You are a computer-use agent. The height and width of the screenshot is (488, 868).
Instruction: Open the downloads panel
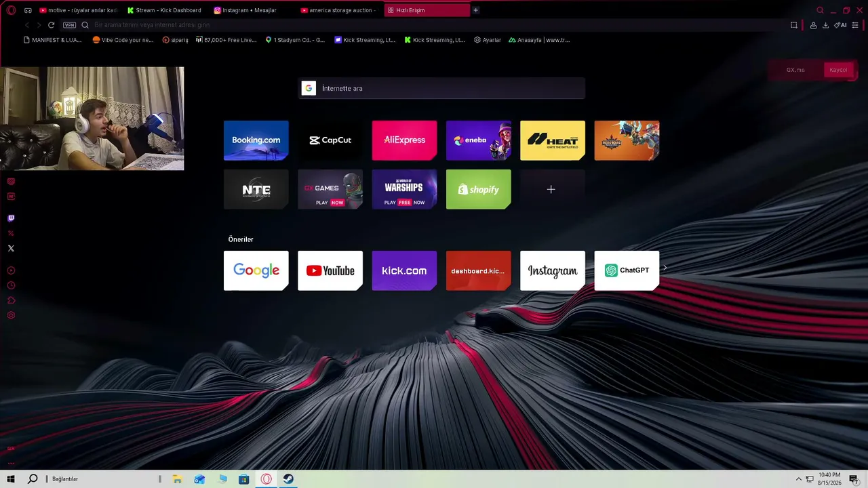(825, 25)
